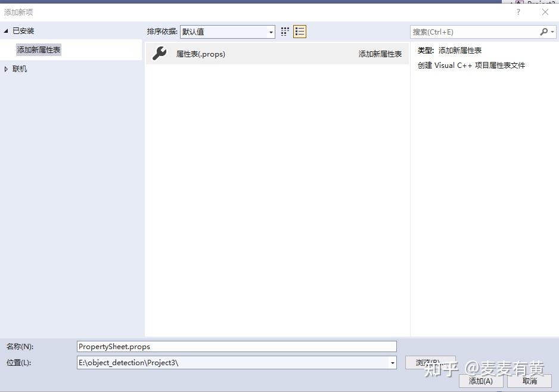This screenshot has height=392, width=559.
Task: Open dialog help via question mark icon
Action: click(518, 11)
